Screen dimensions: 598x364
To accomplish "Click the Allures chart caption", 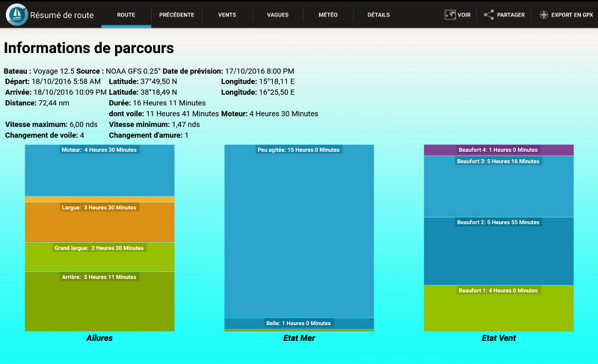I will click(99, 338).
